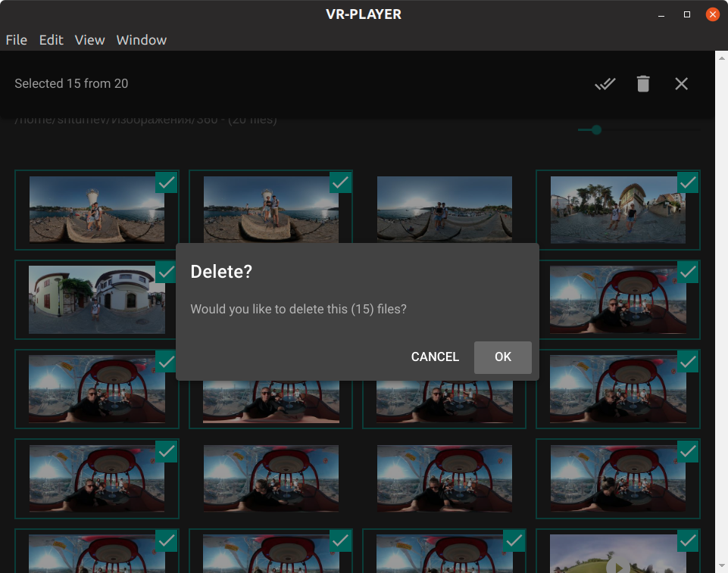
Task: Exit selection mode via the X icon
Action: 681,83
